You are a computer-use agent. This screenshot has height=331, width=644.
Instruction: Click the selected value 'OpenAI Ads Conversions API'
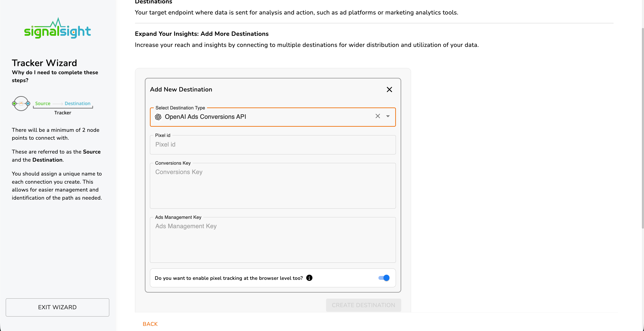205,117
